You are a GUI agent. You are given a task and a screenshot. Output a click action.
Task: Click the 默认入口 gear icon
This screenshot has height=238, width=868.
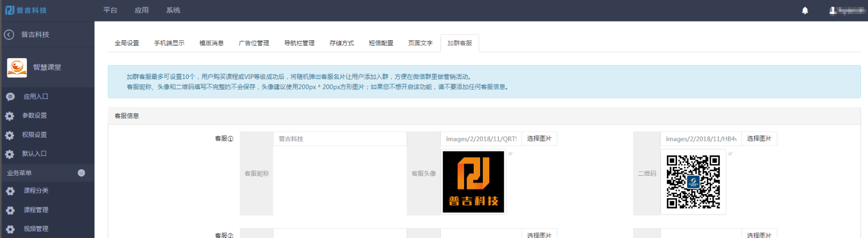[x=10, y=154]
